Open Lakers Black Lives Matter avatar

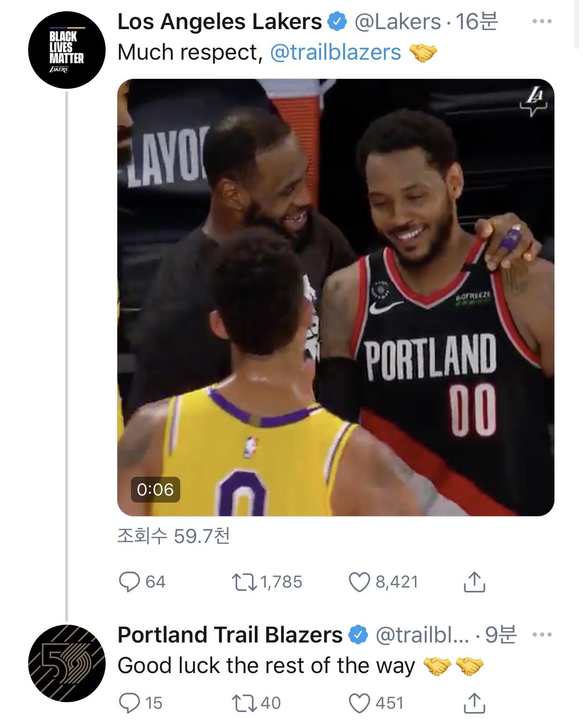[66, 50]
